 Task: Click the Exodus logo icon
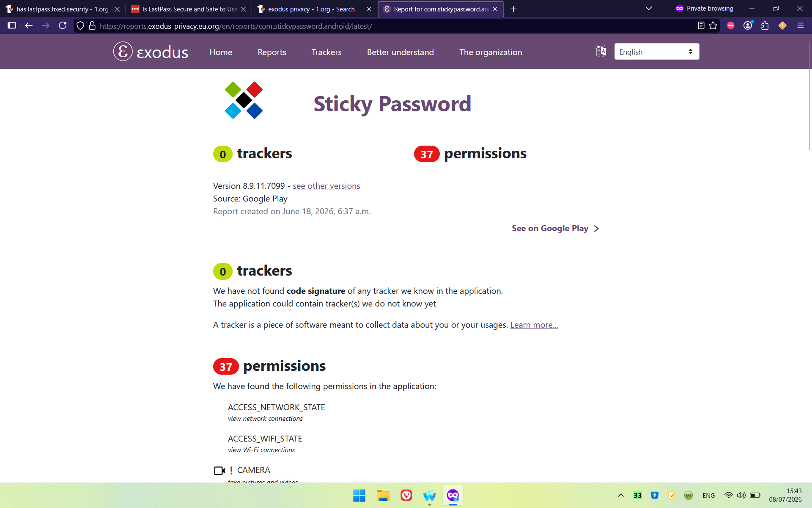click(x=123, y=52)
